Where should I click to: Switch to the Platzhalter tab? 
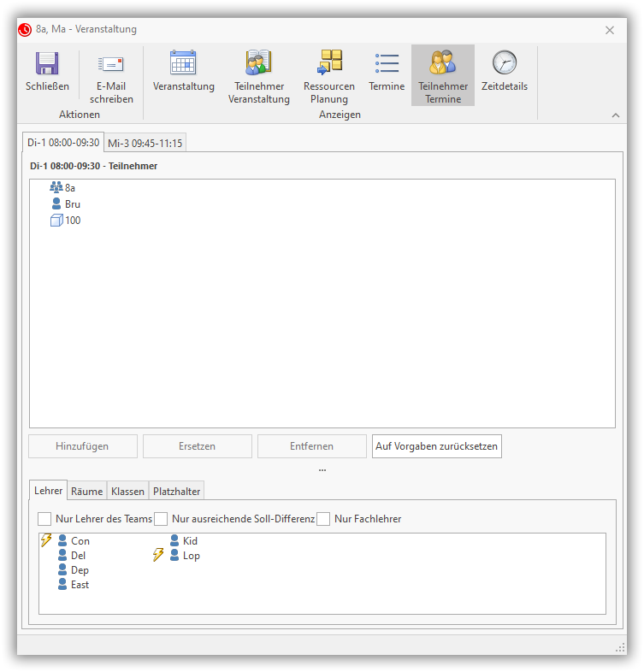(x=177, y=491)
